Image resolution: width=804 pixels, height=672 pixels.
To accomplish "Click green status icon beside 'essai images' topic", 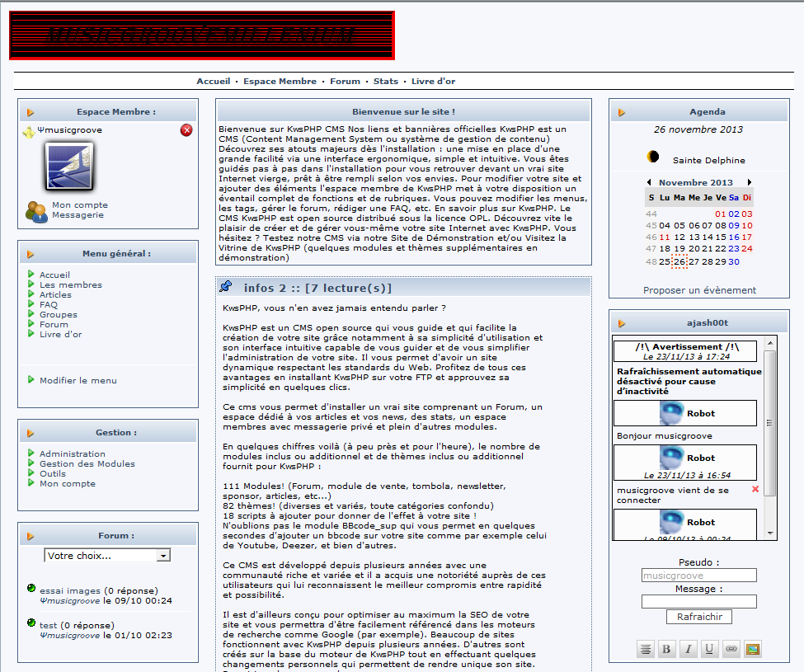I will click(x=31, y=588).
